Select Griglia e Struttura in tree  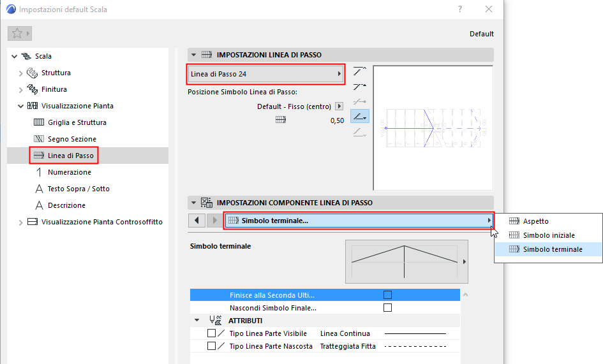coord(77,122)
